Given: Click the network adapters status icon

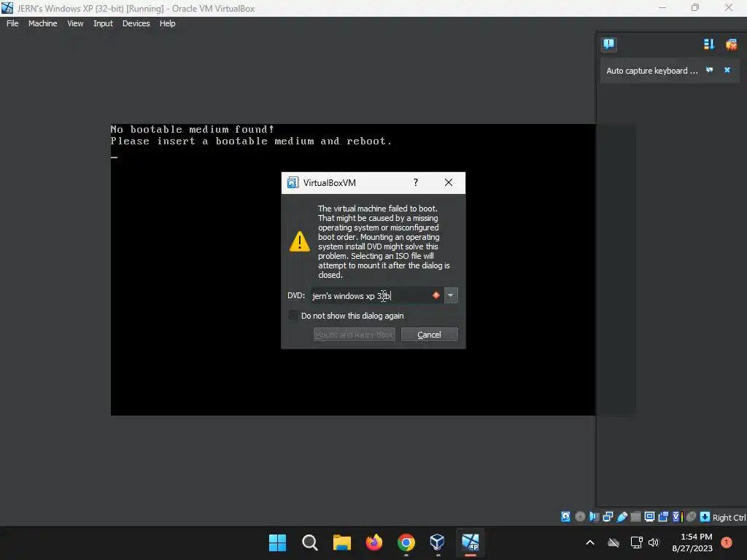Looking at the screenshot, I should 608,517.
